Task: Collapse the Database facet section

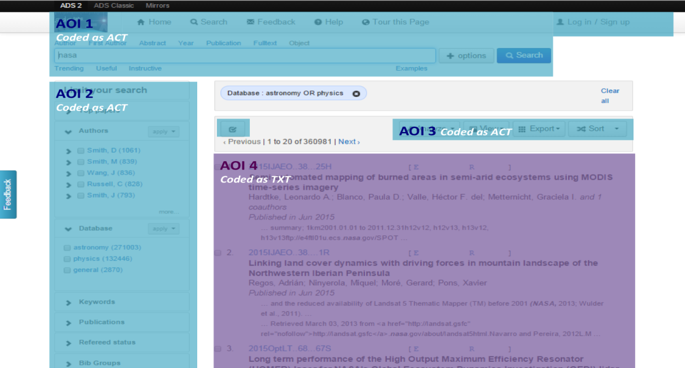Action: [x=68, y=229]
